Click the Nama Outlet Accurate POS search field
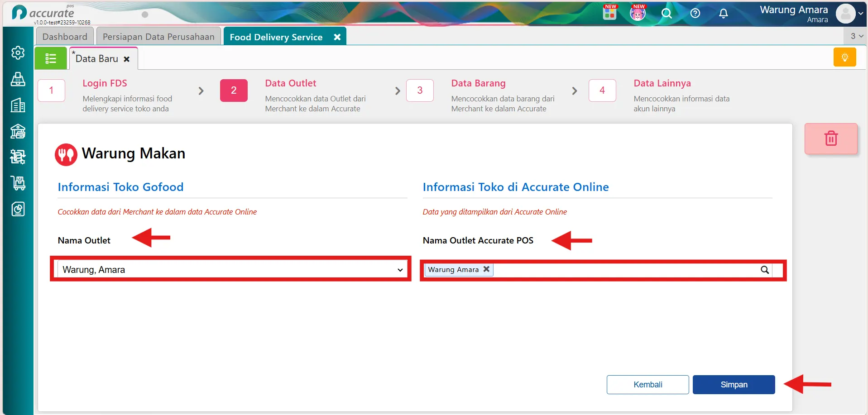 627,270
